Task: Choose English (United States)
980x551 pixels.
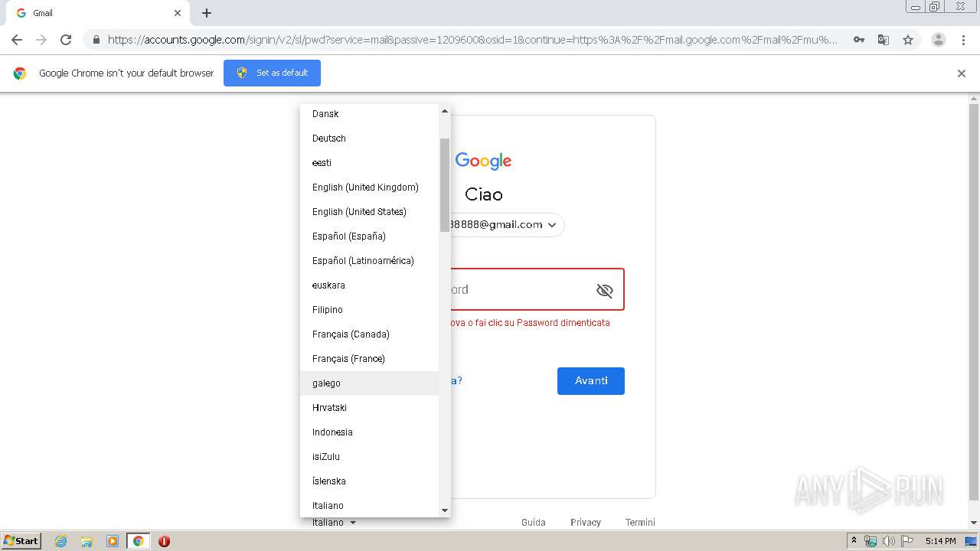Action: click(x=369, y=212)
